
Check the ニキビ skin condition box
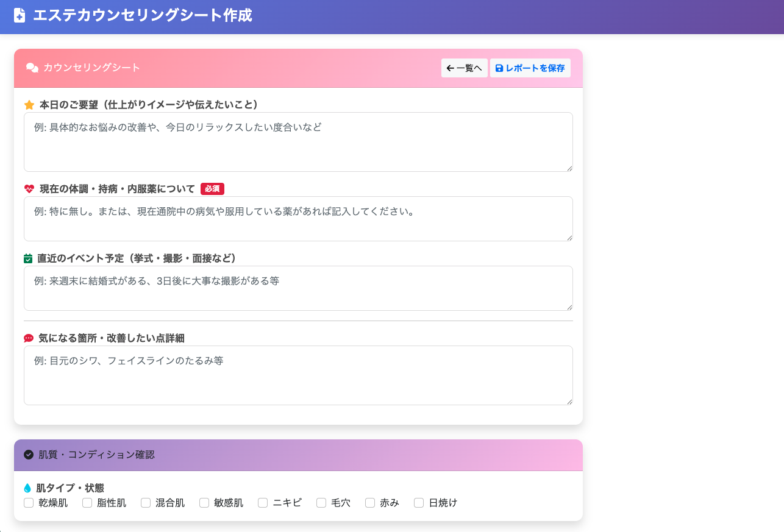tap(262, 502)
